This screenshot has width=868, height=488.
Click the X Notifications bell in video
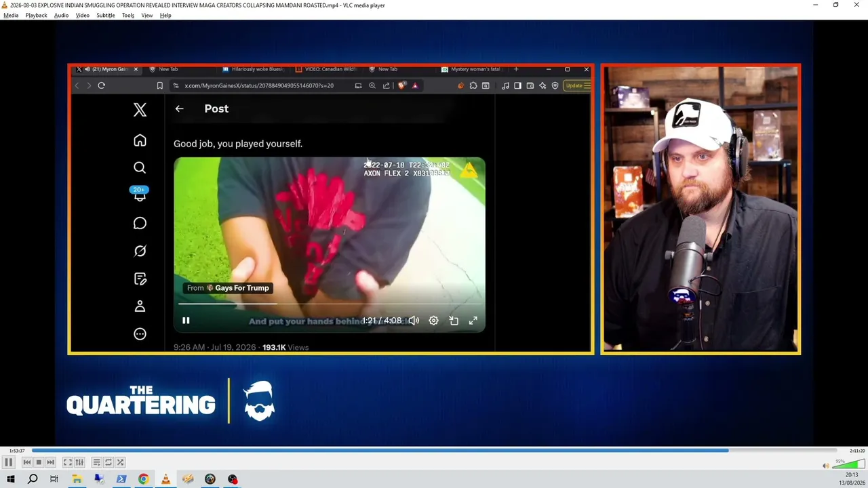pos(140,195)
